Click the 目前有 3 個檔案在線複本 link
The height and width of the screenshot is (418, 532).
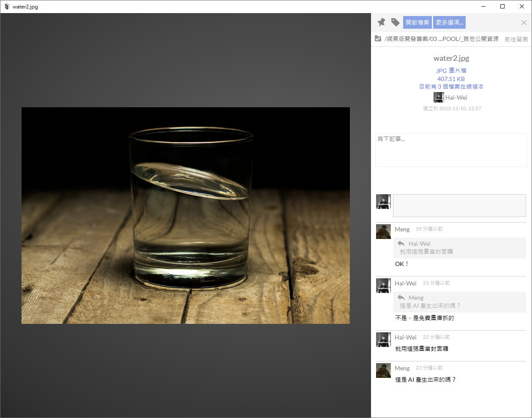[x=451, y=87]
